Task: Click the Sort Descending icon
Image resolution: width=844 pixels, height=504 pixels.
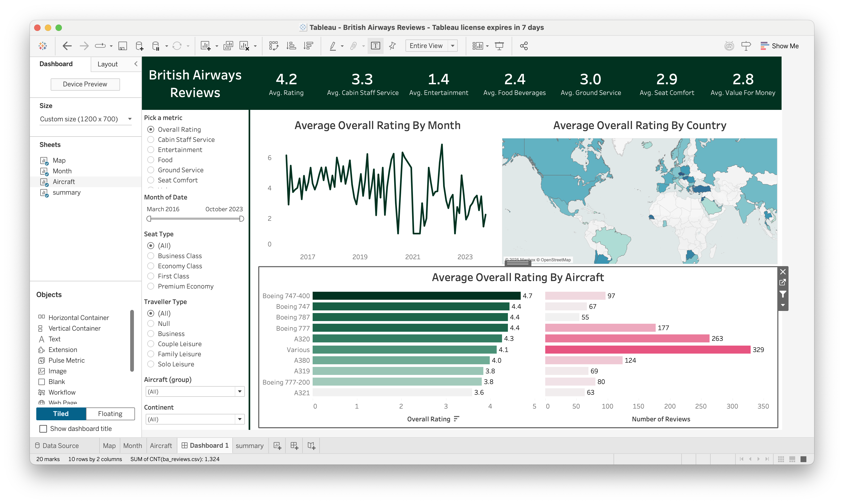Action: [308, 46]
